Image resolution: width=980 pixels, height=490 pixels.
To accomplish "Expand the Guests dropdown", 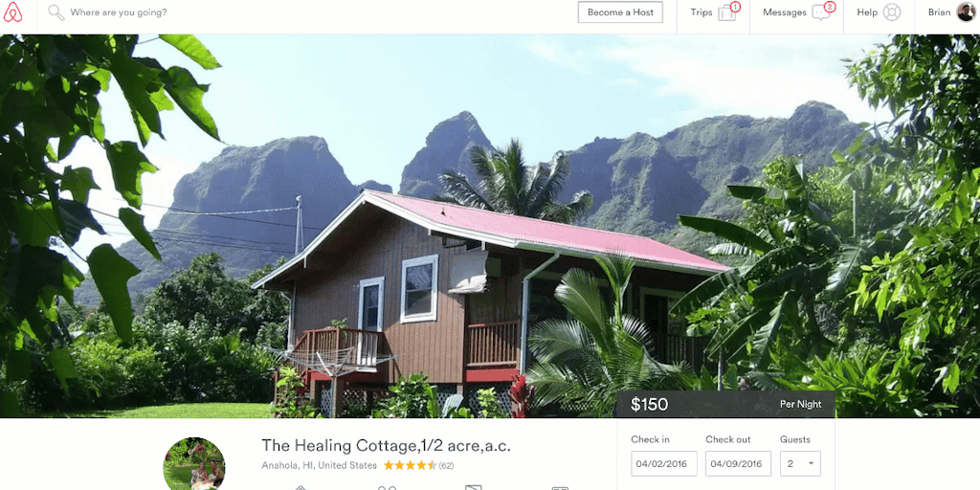I will (x=800, y=464).
